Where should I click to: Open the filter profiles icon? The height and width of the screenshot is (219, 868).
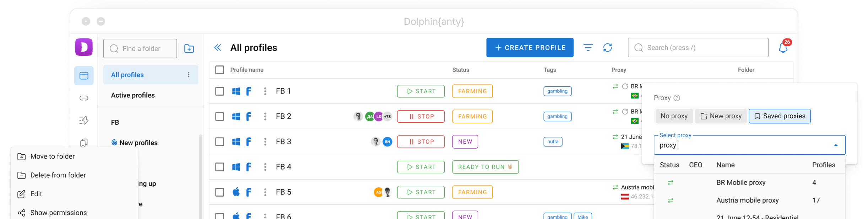(588, 48)
